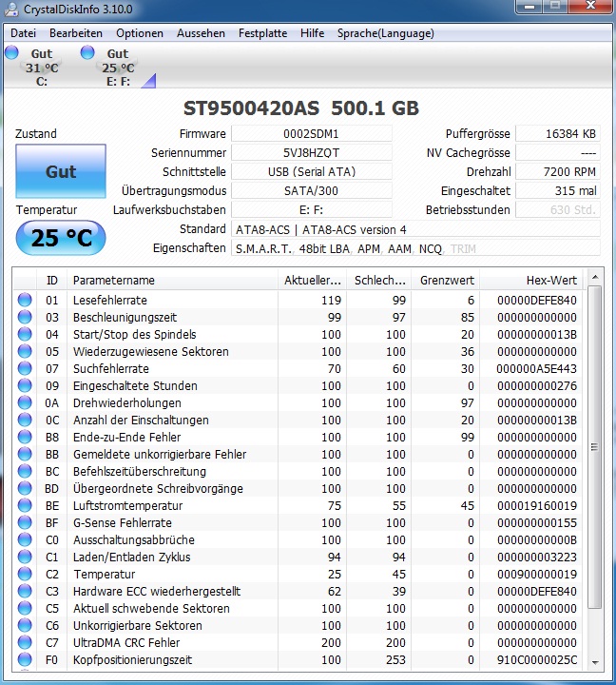The width and height of the screenshot is (616, 685).
Task: Click the Aktueller column header
Action: 312,280
